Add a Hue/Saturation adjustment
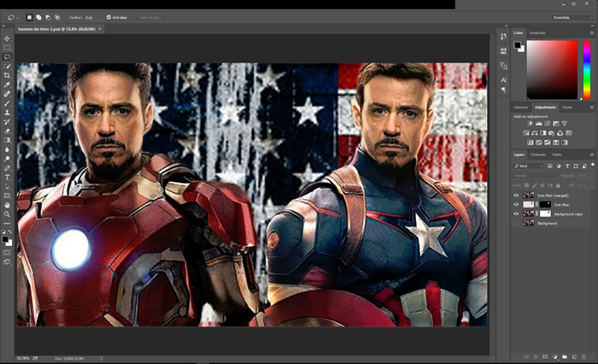598x364 pixels. (x=526, y=133)
